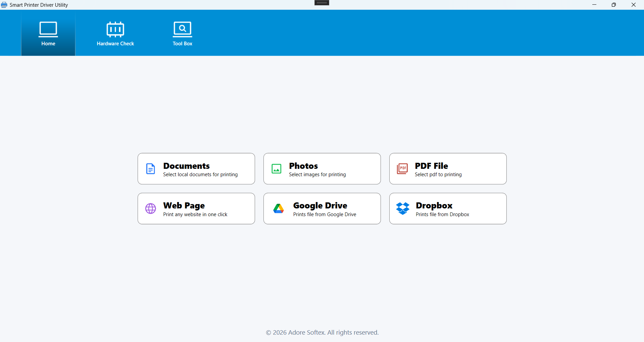The height and width of the screenshot is (342, 644).
Task: Open the Web Page card title
Action: [x=184, y=205]
